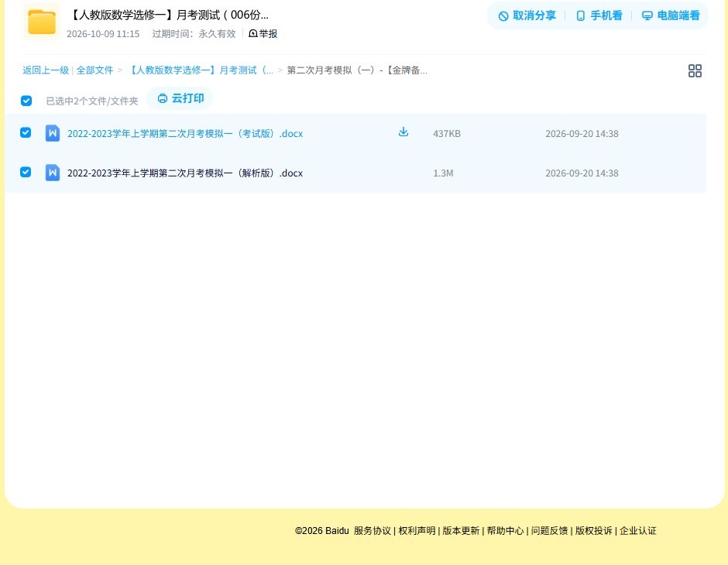The width and height of the screenshot is (728, 565).
Task: Switch to grid view layout icon
Action: coord(695,70)
